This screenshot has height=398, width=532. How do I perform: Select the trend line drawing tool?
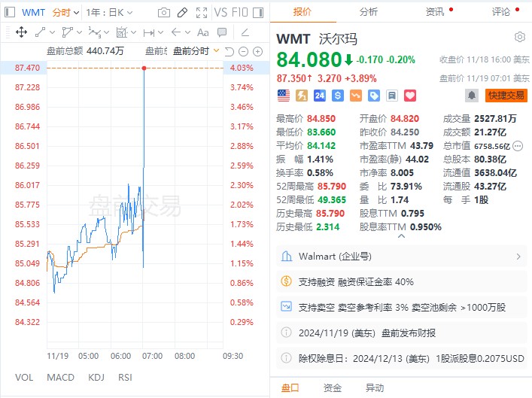coord(40,32)
